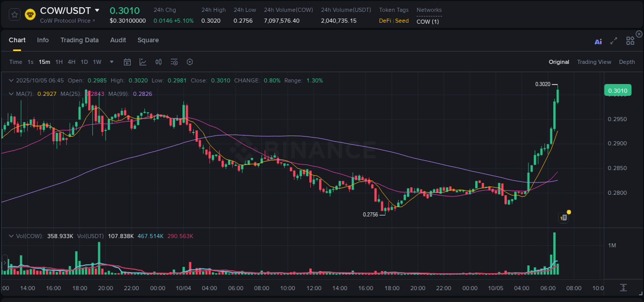The height and width of the screenshot is (302, 644).
Task: Open the order book panel icon
Action: click(564, 216)
